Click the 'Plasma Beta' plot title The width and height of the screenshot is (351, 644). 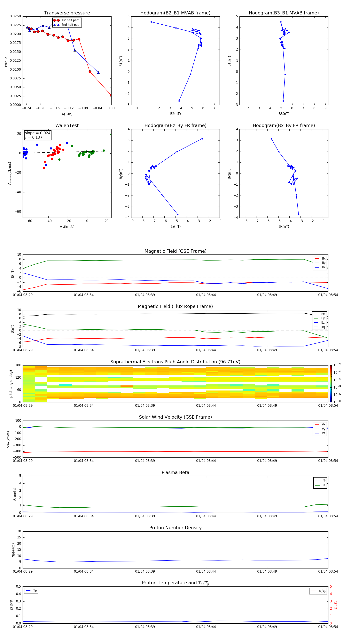coord(175,472)
